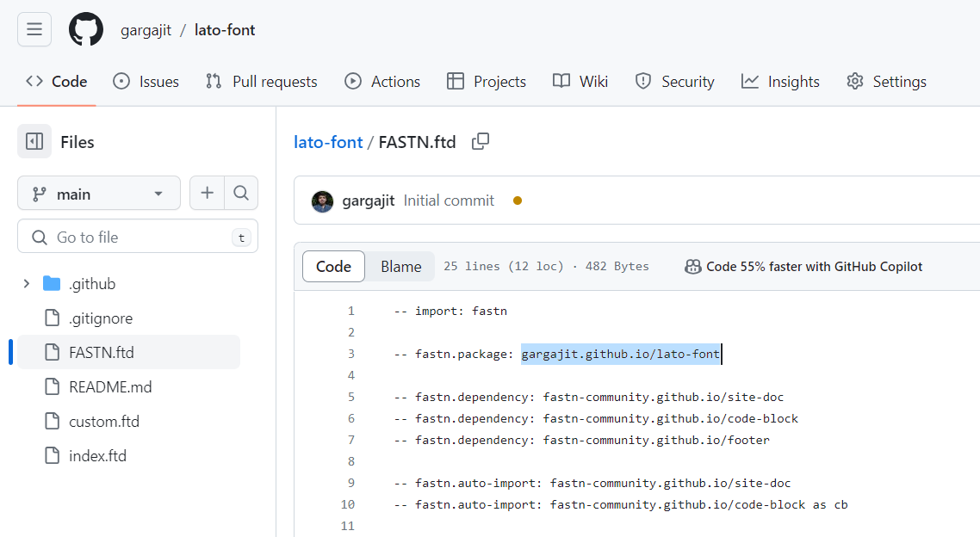Expand the .github folder
980x537 pixels.
click(26, 283)
